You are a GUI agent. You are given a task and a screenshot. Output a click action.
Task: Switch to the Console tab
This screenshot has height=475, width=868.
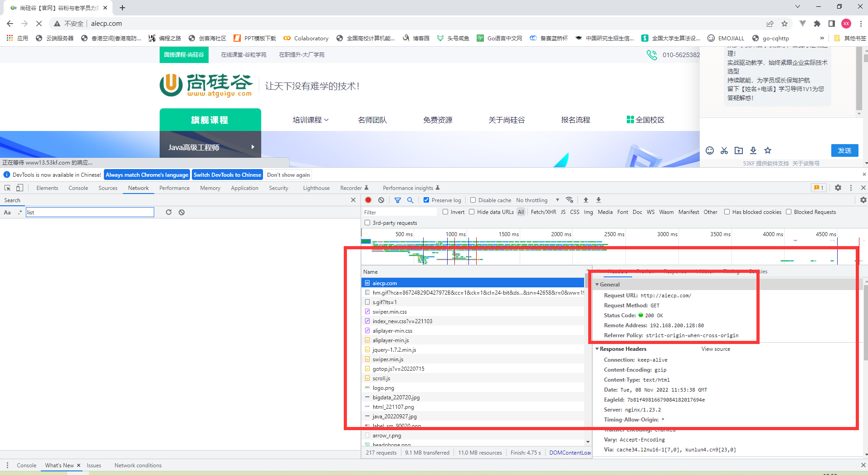(78, 188)
